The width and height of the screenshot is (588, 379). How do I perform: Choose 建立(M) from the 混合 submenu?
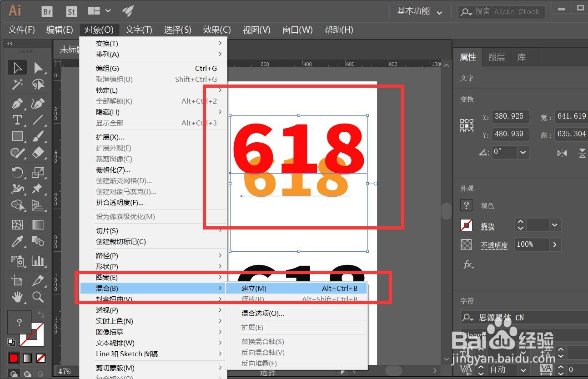pos(255,288)
